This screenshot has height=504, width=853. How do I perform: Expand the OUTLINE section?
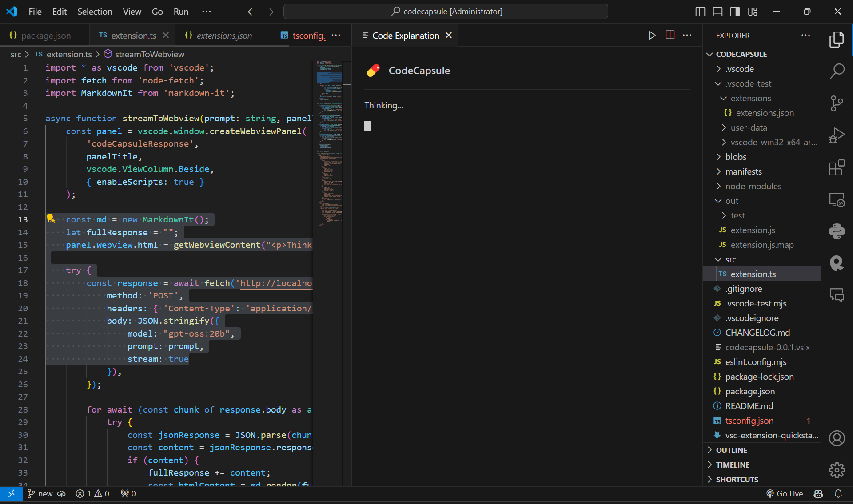pos(731,450)
